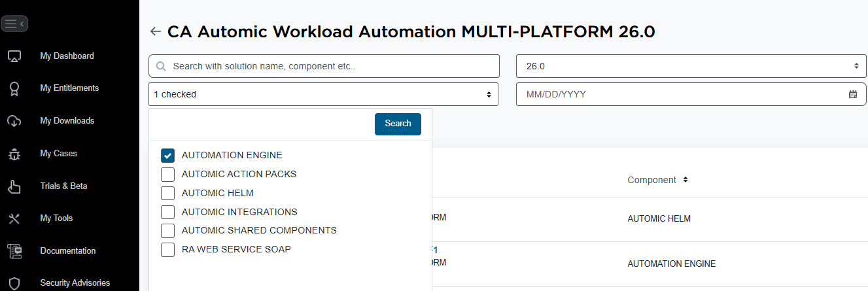Go back using the left arrow

[x=155, y=31]
